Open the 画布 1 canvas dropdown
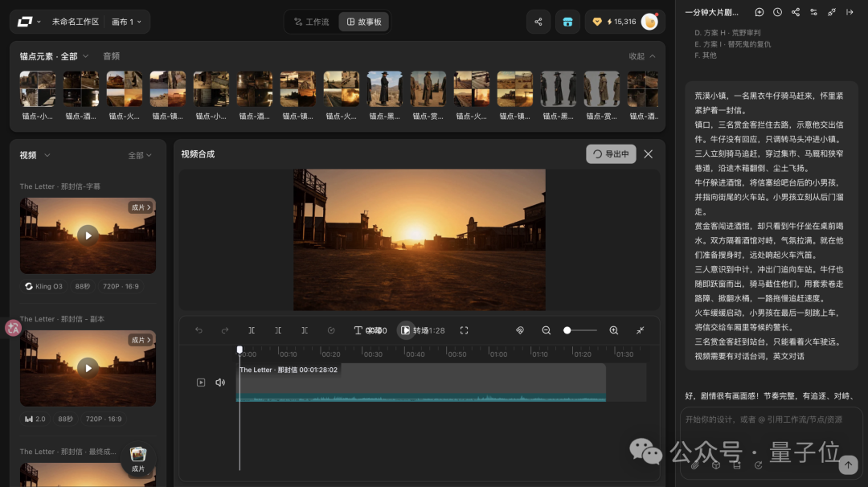The image size is (868, 487). 126,22
